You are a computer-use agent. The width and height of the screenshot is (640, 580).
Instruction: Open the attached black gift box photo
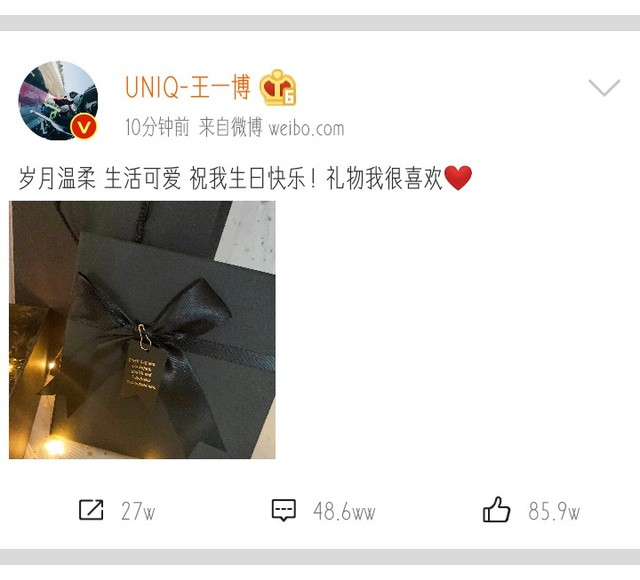click(142, 330)
